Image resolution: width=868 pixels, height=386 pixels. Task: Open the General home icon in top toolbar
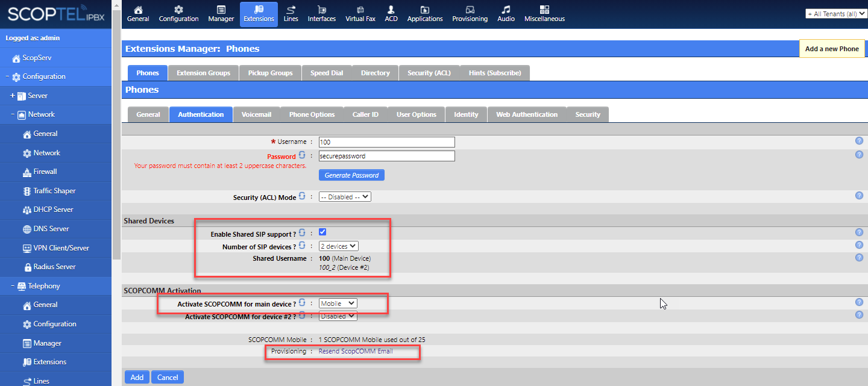pos(138,14)
